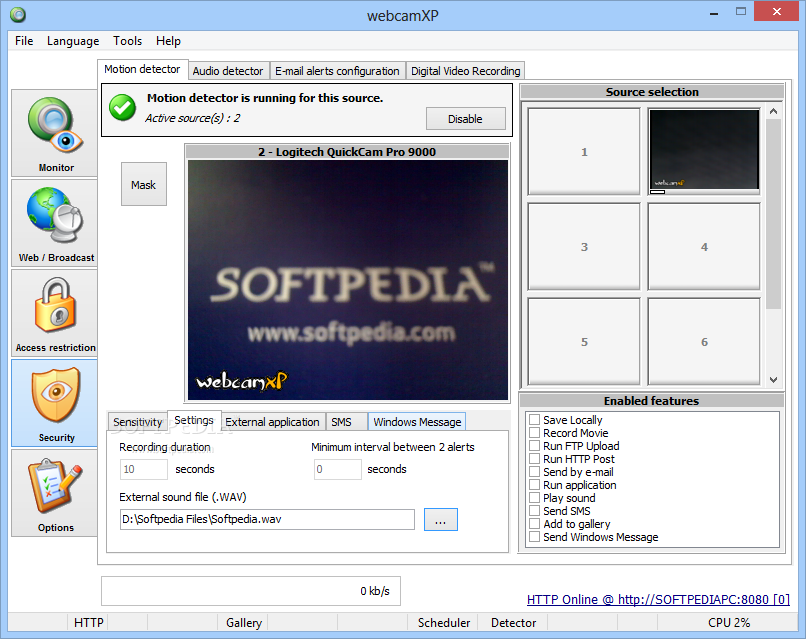Click the External sound file path field
Image resolution: width=806 pixels, height=639 pixels.
(267, 519)
